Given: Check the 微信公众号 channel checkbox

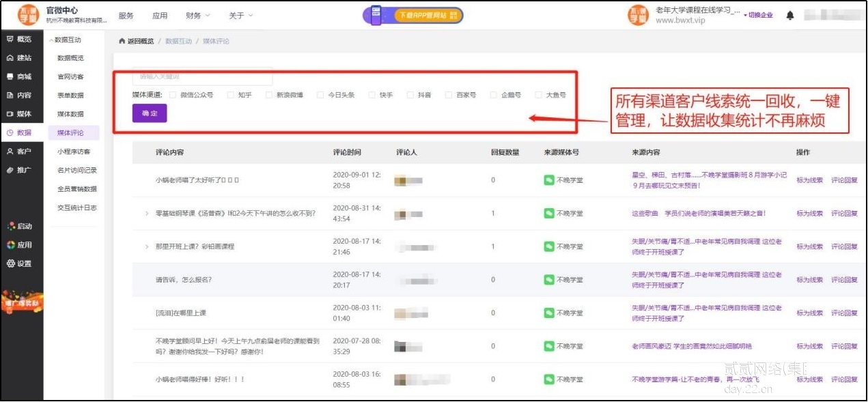Looking at the screenshot, I should pos(173,96).
